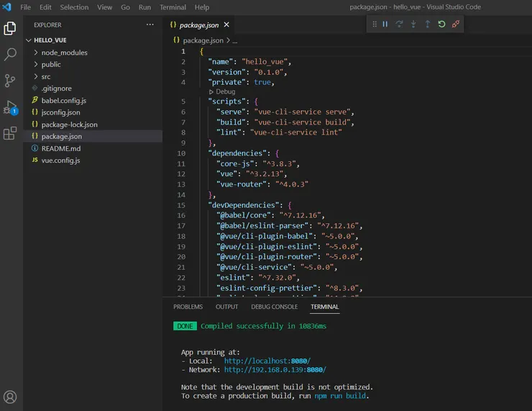Switch to the DEBUG CONSOLE tab
This screenshot has width=532, height=411.
(274, 307)
